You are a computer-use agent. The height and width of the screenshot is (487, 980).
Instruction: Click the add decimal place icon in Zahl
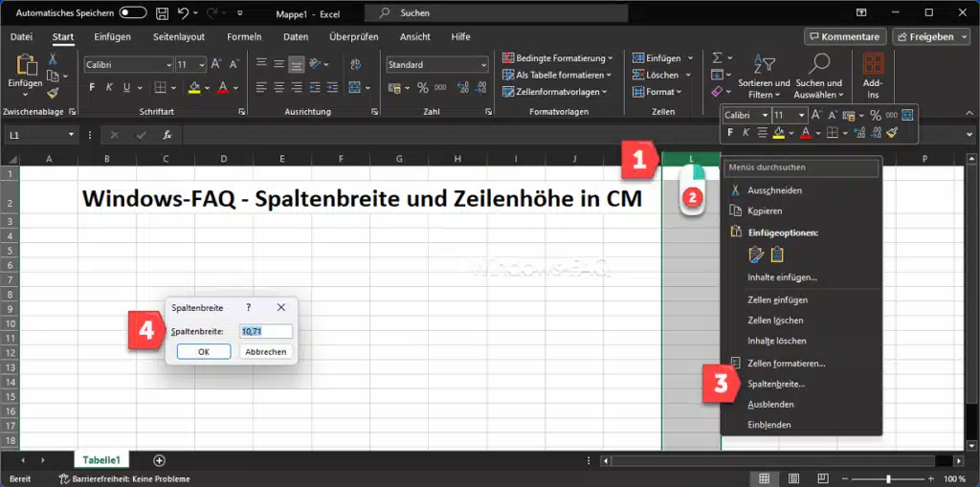pyautogui.click(x=463, y=88)
